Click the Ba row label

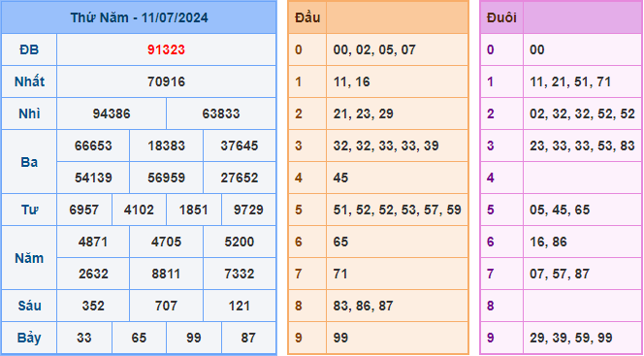point(29,162)
